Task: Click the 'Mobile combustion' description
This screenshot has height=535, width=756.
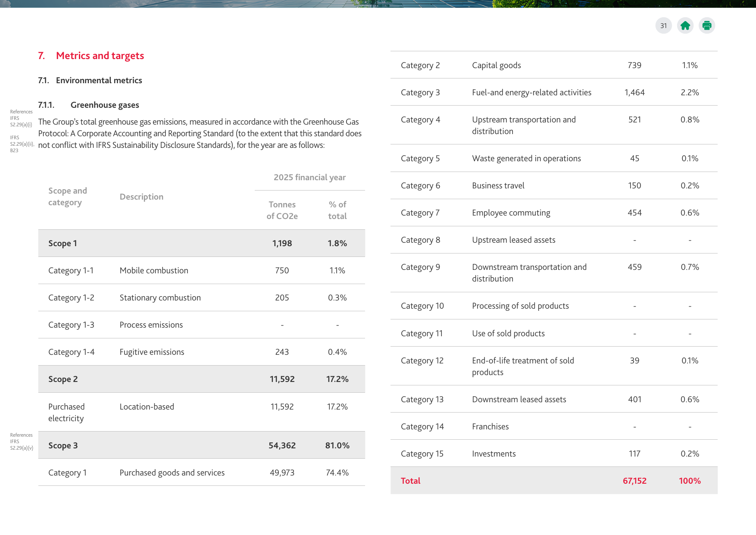Action: 154,270
